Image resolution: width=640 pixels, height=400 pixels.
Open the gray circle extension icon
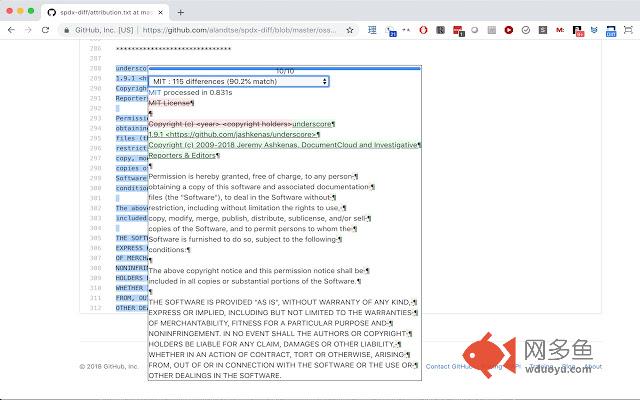[475, 30]
